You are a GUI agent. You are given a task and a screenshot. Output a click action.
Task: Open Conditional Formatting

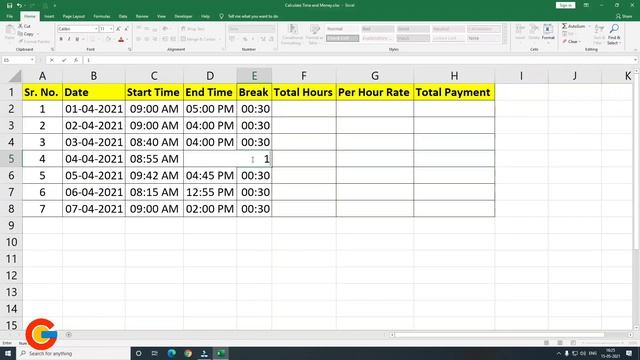click(292, 34)
